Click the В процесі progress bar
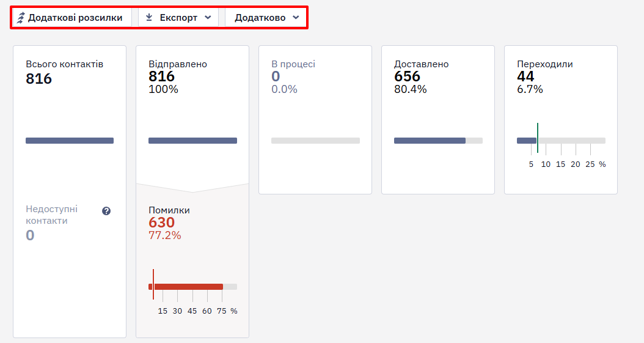The image size is (644, 343). click(315, 141)
